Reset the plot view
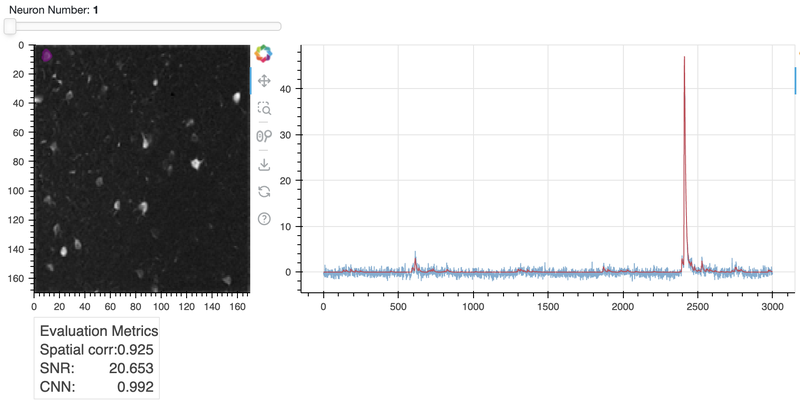The width and height of the screenshot is (800, 404). coord(264,191)
